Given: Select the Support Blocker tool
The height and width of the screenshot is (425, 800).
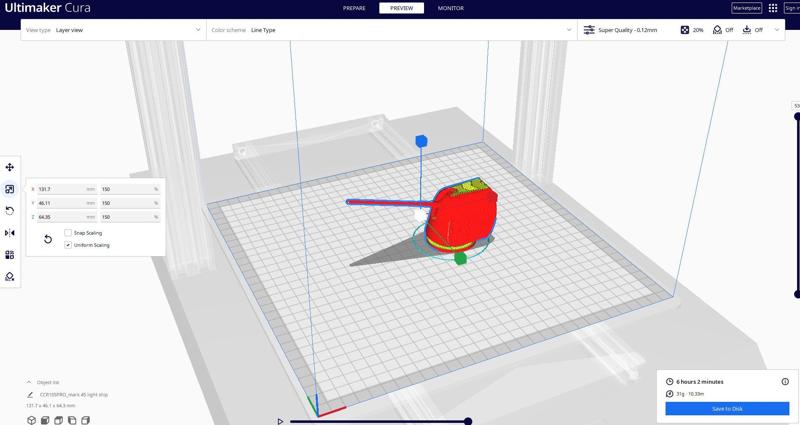Looking at the screenshot, I should pos(10,277).
